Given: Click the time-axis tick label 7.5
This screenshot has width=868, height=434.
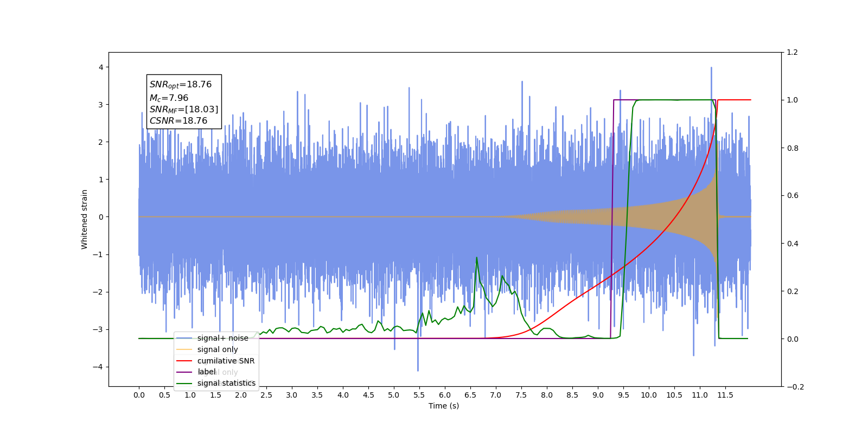Looking at the screenshot, I should [521, 395].
